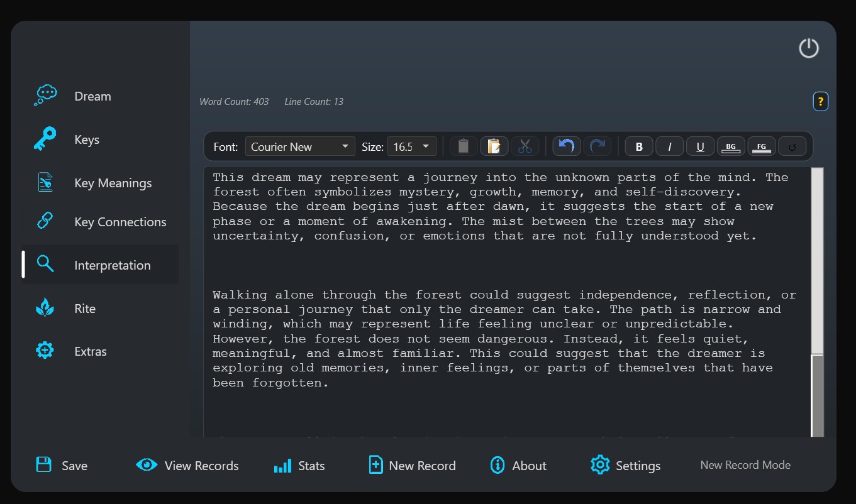Click the "Word Count: 403" label
The image size is (856, 504).
[234, 101]
